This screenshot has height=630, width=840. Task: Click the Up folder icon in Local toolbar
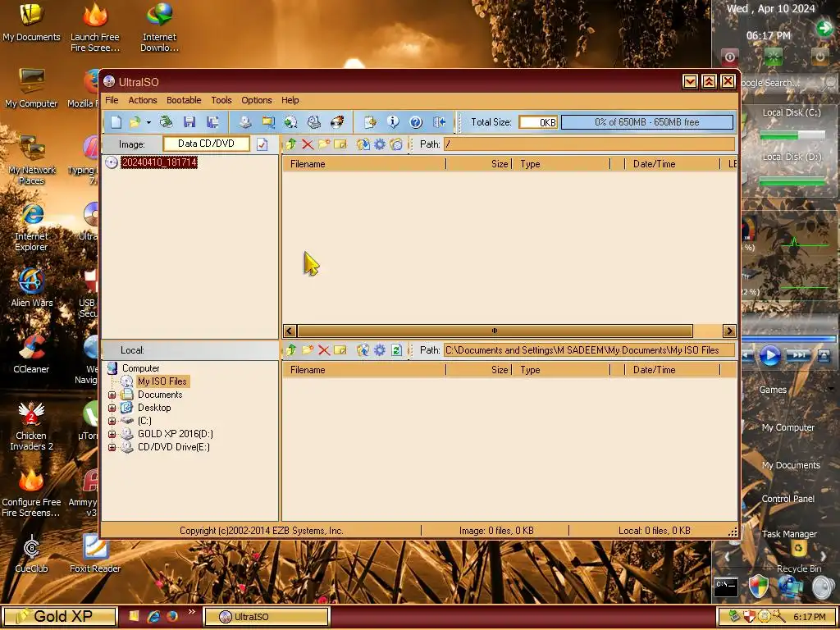[x=291, y=349]
